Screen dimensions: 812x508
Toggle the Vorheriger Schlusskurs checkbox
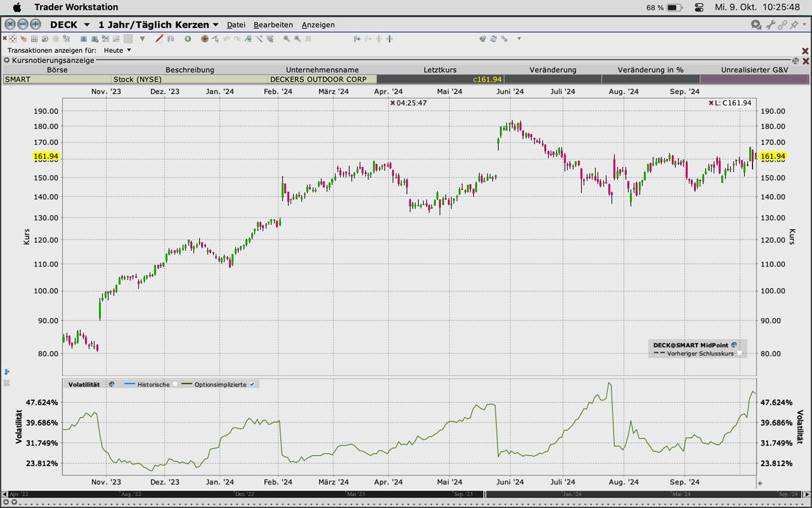739,354
